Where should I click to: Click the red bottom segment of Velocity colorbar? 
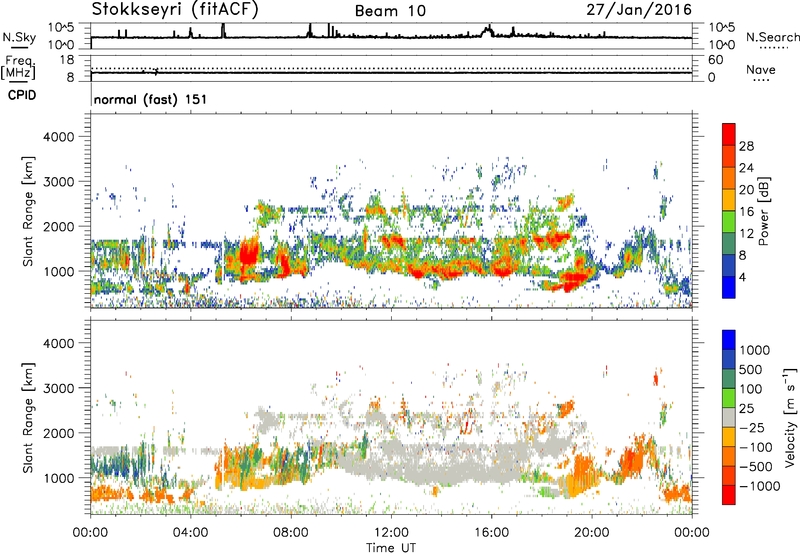(x=729, y=495)
